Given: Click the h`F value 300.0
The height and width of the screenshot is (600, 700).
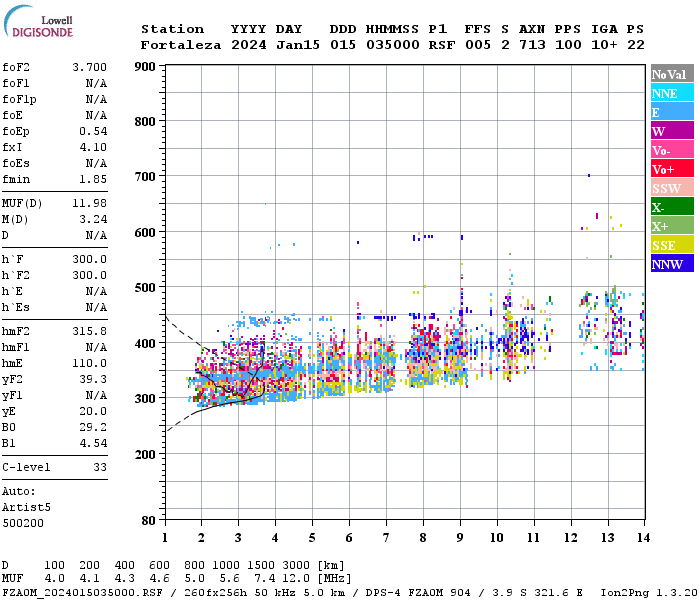Looking at the screenshot, I should click(x=89, y=259).
